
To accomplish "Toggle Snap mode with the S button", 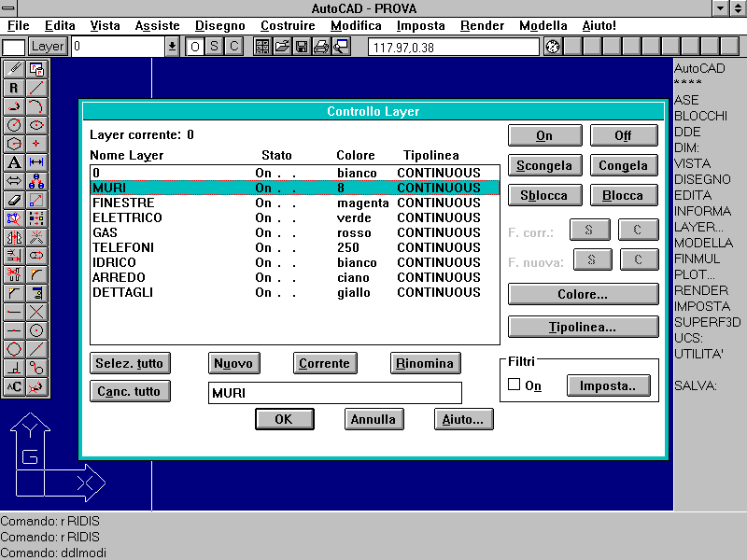I will click(x=215, y=47).
